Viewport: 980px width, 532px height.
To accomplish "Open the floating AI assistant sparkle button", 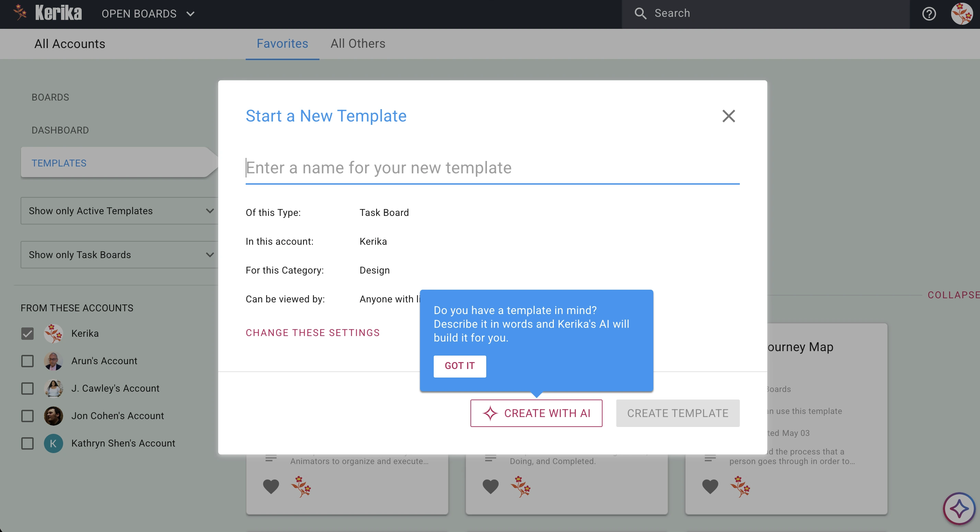I will click(x=959, y=508).
